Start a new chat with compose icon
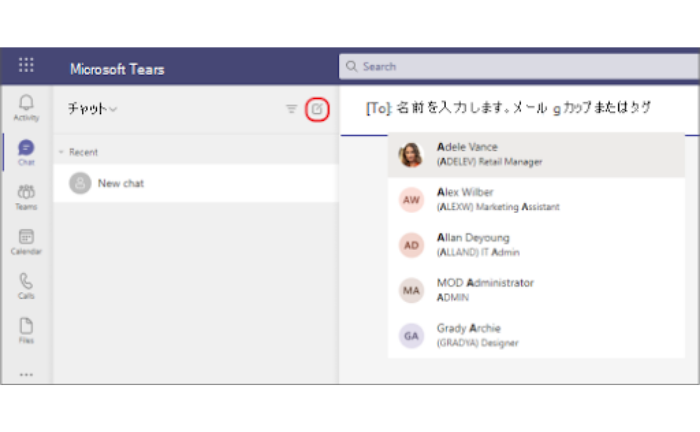Image resolution: width=700 pixels, height=432 pixels. coord(317,109)
